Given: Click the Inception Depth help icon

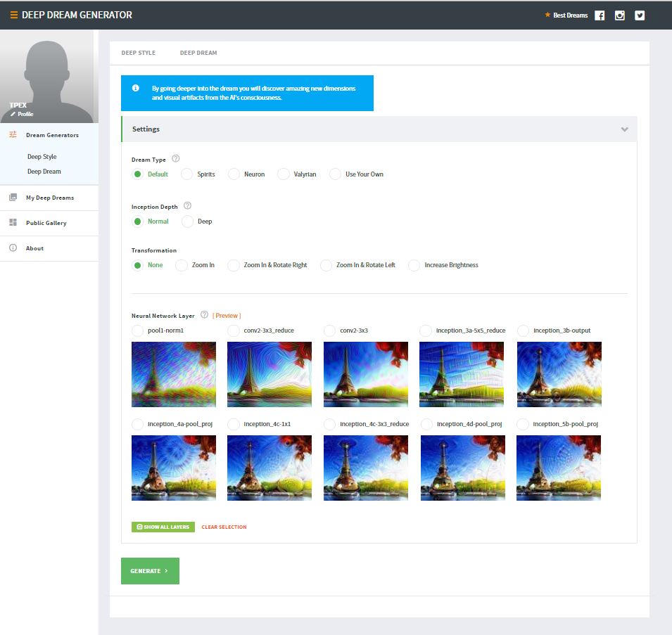Looking at the screenshot, I should [187, 206].
